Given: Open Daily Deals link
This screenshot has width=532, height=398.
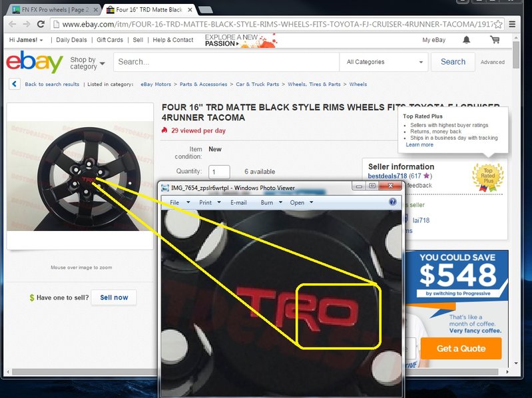Looking at the screenshot, I should (x=71, y=40).
